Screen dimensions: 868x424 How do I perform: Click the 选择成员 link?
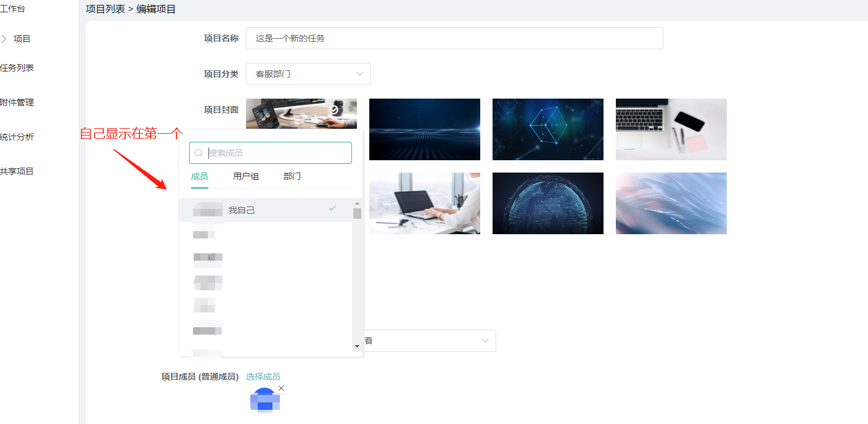point(263,377)
